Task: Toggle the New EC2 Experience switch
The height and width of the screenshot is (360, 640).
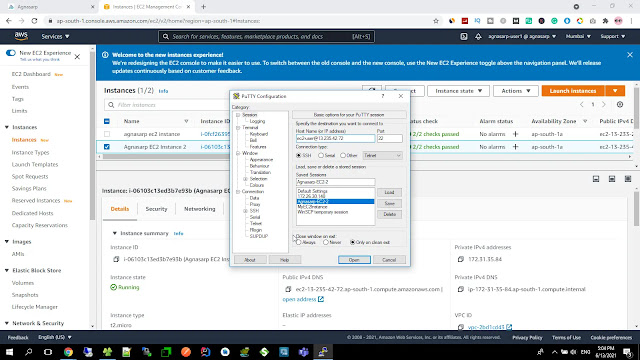Action: pos(11,53)
